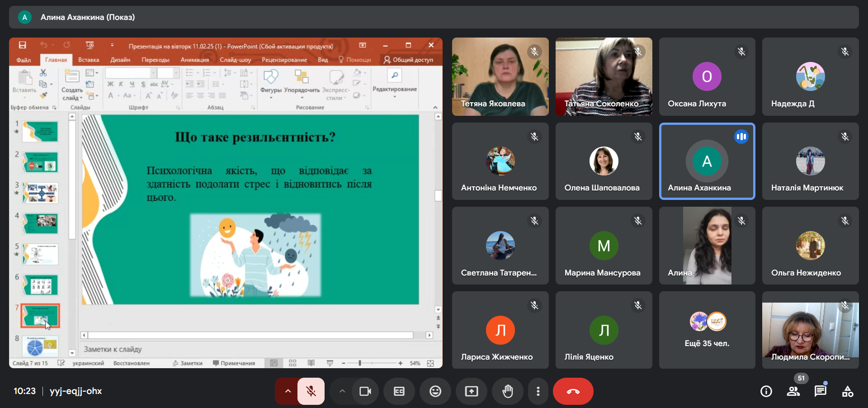Viewport: 868px width, 408px height.
Task: Toggle the muted microphone button
Action: click(311, 391)
